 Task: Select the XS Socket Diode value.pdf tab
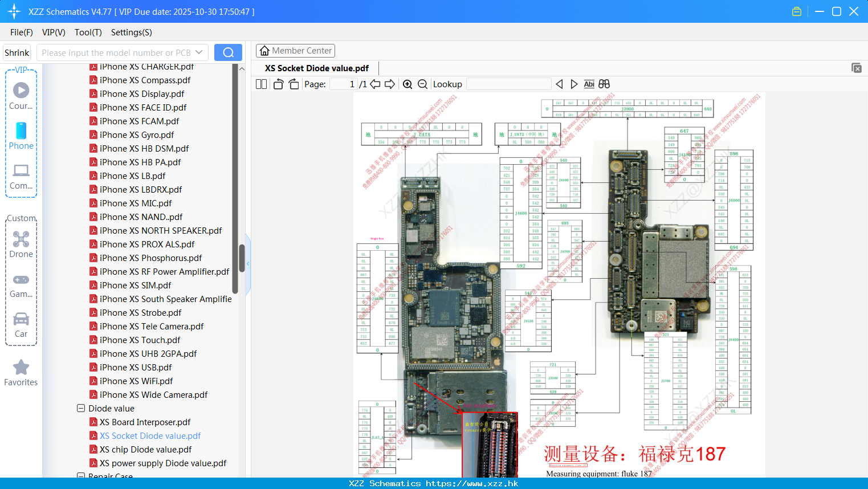click(x=317, y=68)
